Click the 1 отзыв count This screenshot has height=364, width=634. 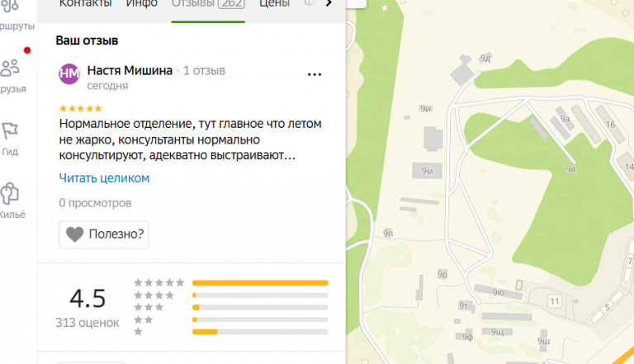pyautogui.click(x=204, y=71)
